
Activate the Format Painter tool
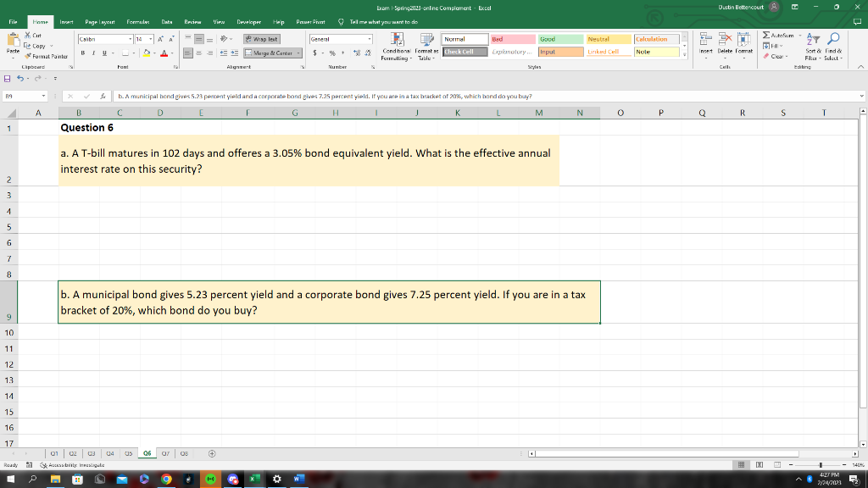click(46, 56)
